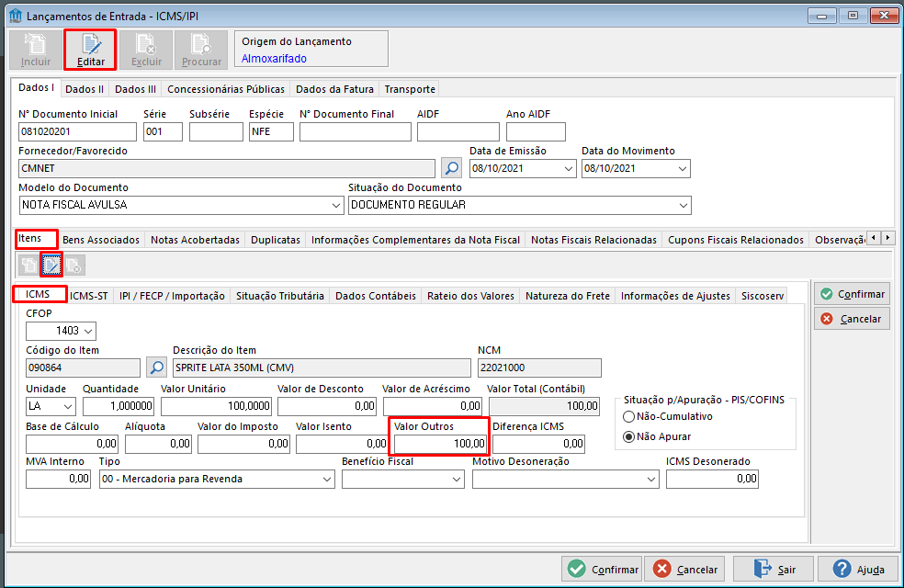Click the Sair button

[774, 570]
